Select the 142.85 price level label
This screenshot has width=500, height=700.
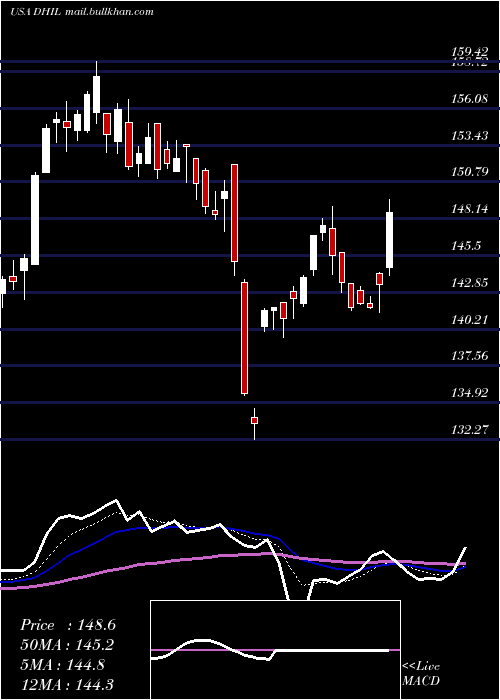click(469, 283)
